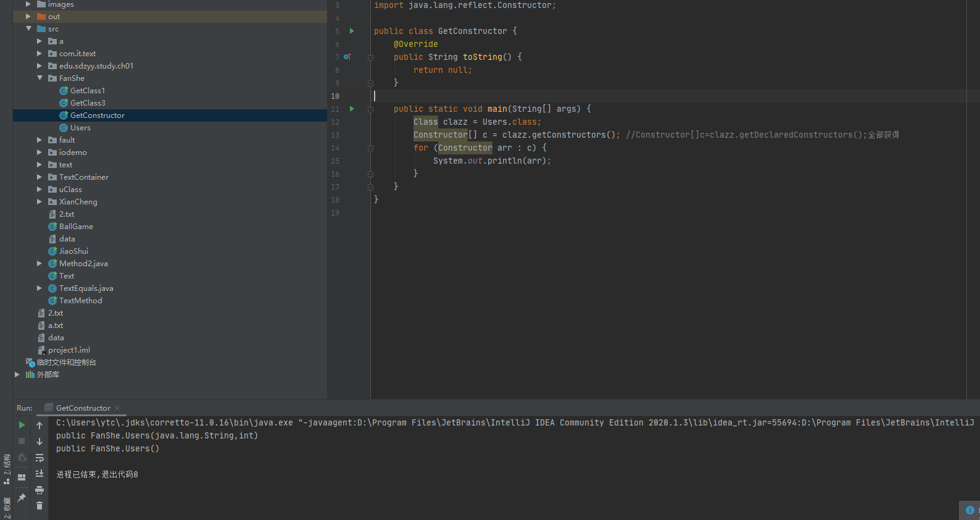Screen dimensions: 980x520
Task: Select 临时文件和控制台 scratches node
Action: (66, 363)
